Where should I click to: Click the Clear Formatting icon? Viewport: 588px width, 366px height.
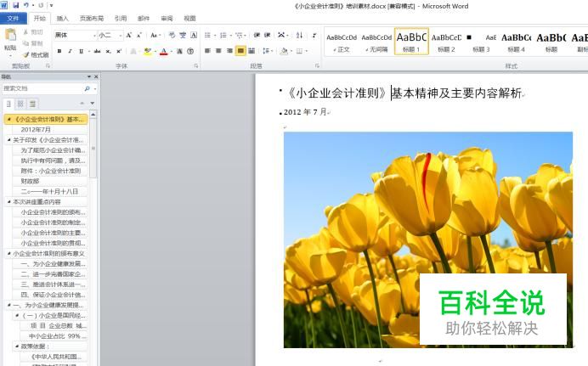click(x=172, y=35)
